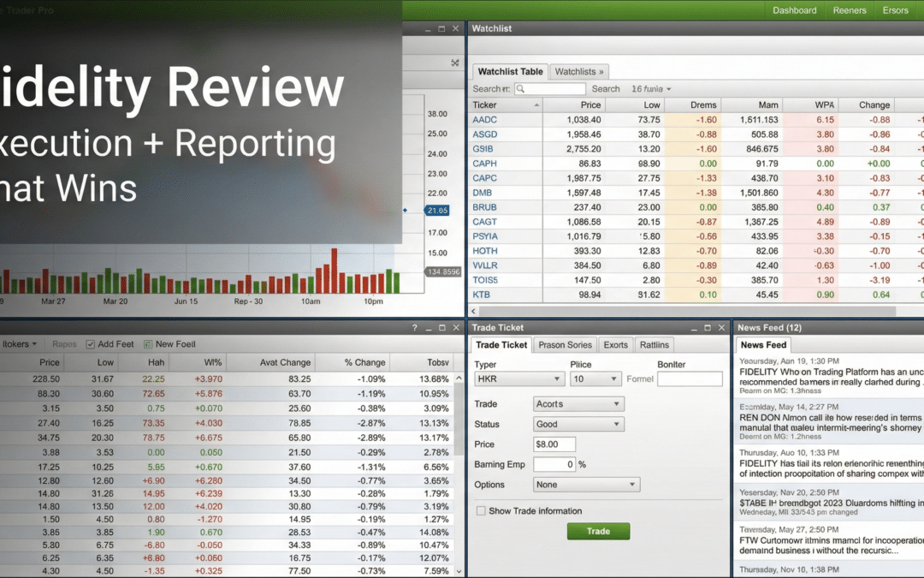The width and height of the screenshot is (924, 578).
Task: Click the table scrollbar down arrow
Action: coord(459,571)
